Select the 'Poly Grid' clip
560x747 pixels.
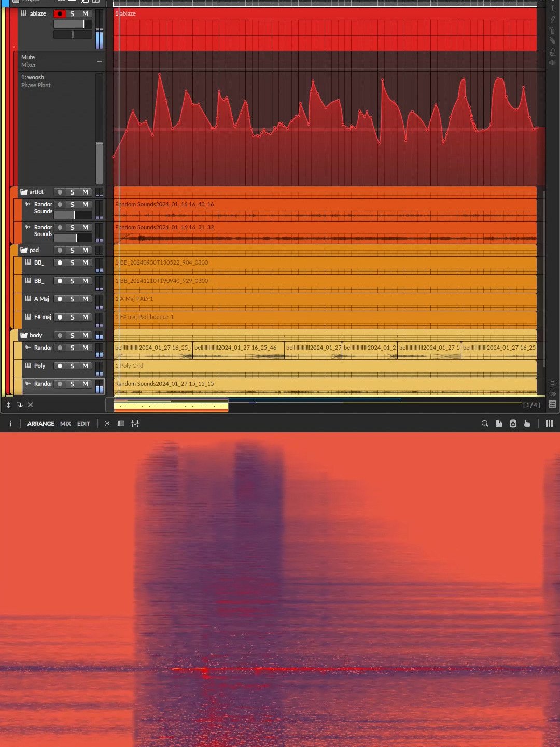(x=325, y=369)
